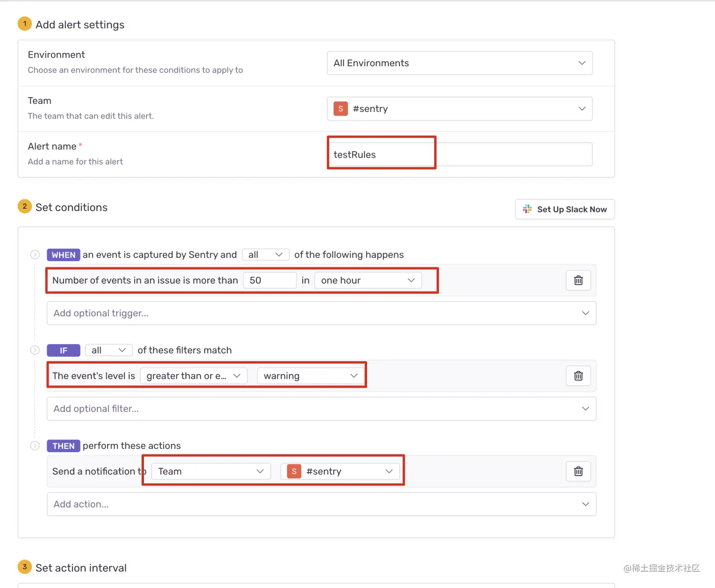Change WHEN 'all' match selector
715x588 pixels.
click(x=266, y=254)
